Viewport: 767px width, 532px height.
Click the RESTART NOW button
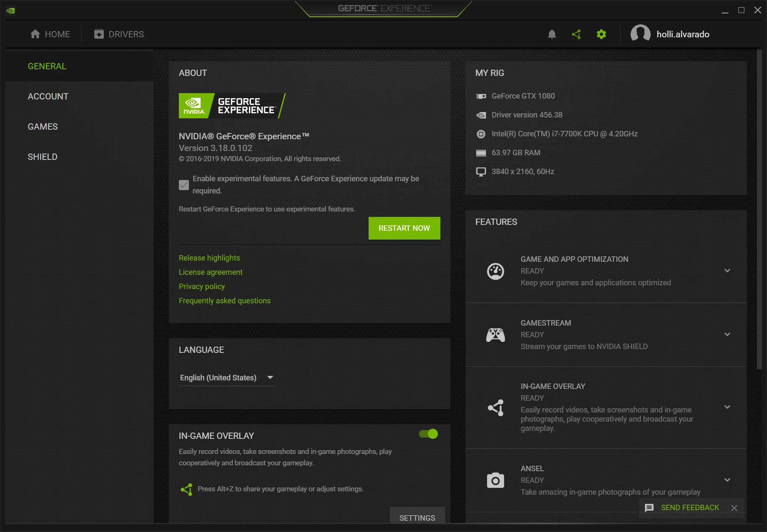[x=404, y=228]
